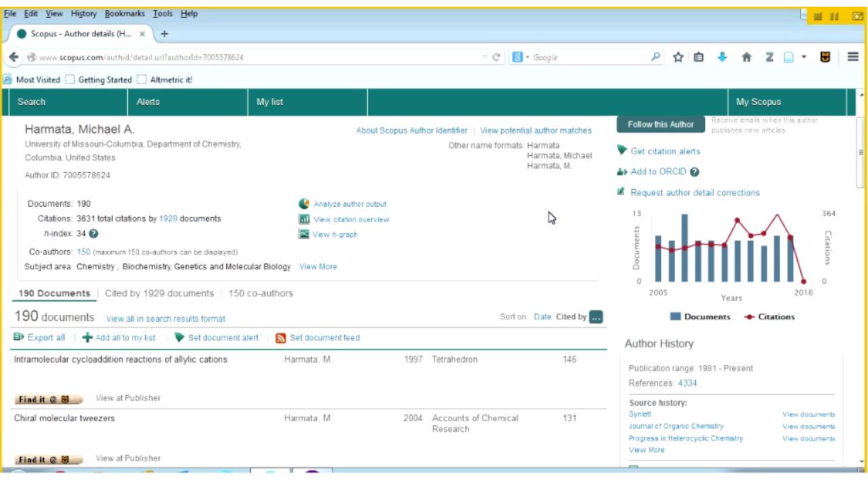Reload the page with refresh icon

(496, 58)
